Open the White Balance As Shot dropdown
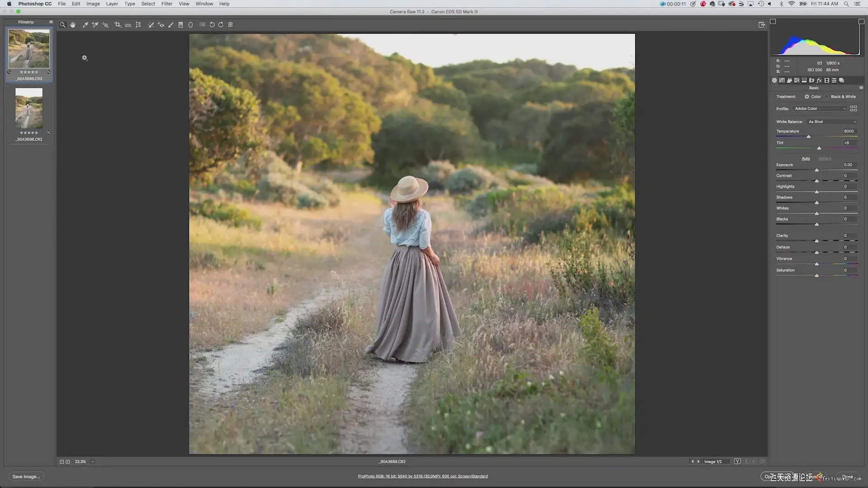Viewport: 868px width, 488px height. click(x=832, y=122)
